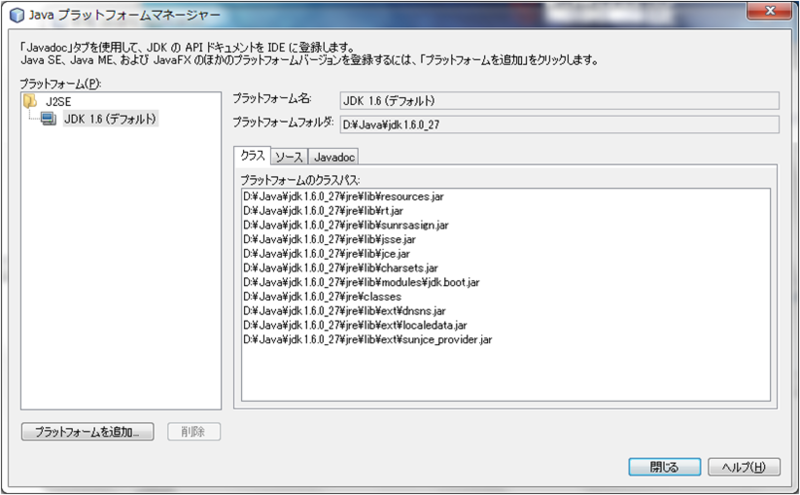Select the modules\jdk.boot.jar entry
The image size is (800, 495).
361,282
